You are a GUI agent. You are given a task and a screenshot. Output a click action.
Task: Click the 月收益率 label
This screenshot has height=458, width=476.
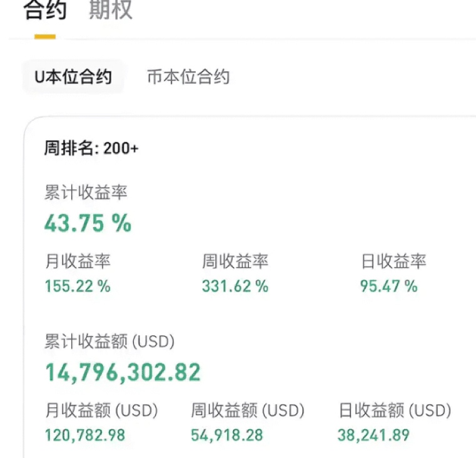(78, 262)
